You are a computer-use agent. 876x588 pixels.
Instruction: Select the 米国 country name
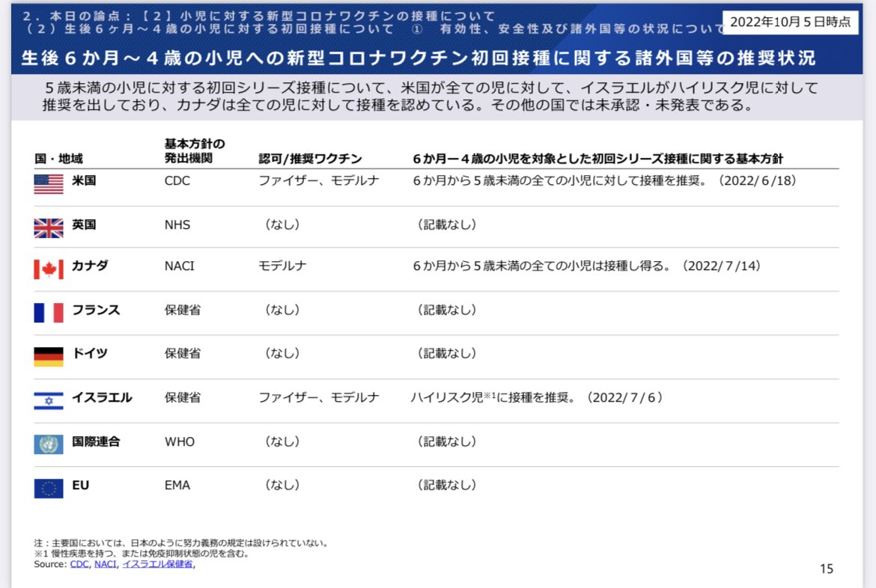(84, 180)
